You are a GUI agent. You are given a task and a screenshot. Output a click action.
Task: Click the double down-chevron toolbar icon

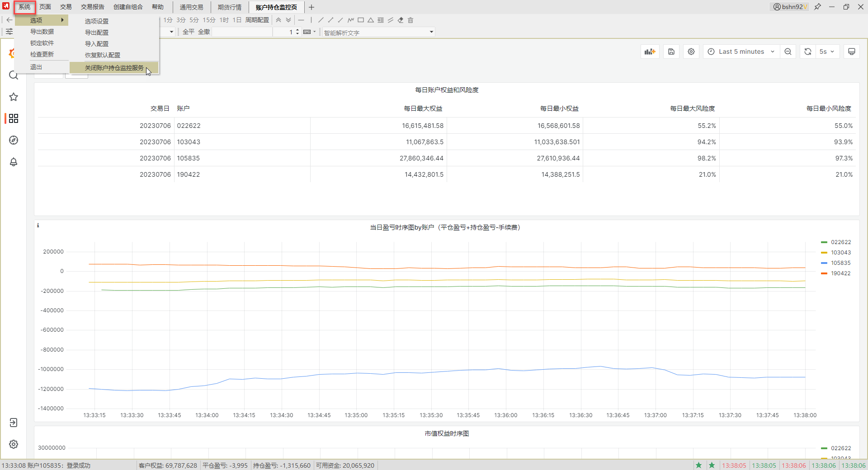(288, 20)
